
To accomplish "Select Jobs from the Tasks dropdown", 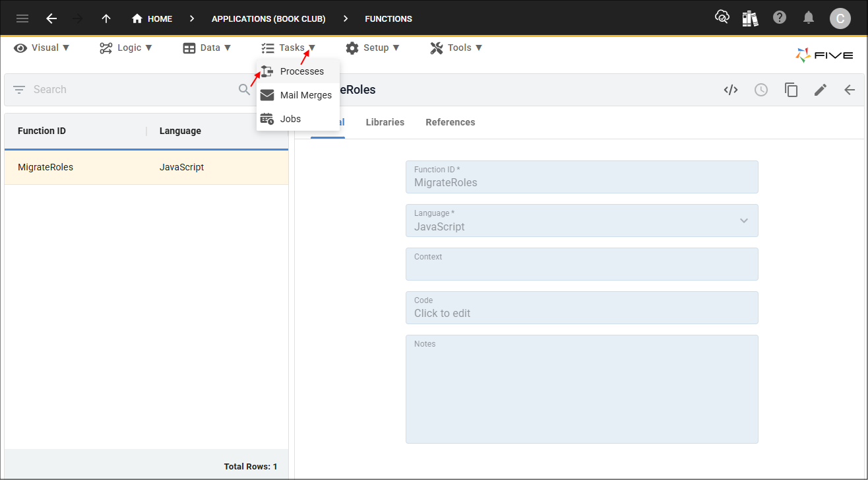I will coord(298,119).
